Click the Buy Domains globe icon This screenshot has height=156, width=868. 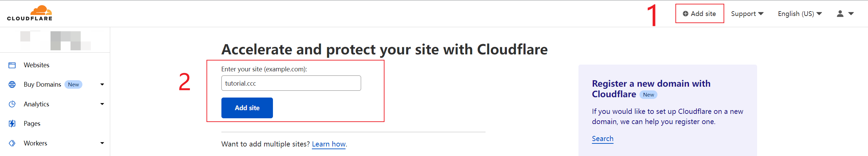pyautogui.click(x=12, y=85)
